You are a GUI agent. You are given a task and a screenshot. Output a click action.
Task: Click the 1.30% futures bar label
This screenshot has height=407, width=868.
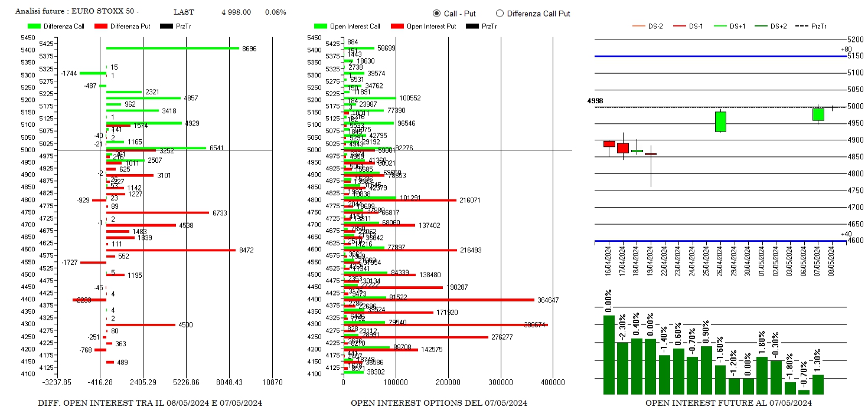(x=818, y=360)
